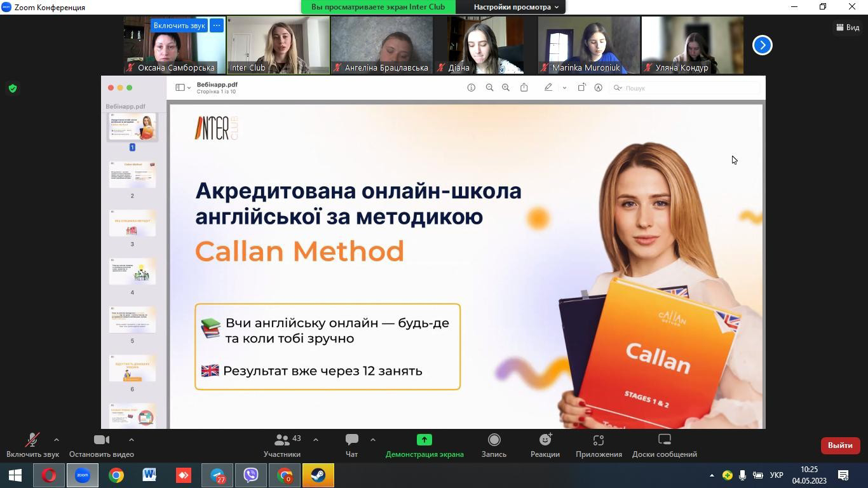Select Marinka Muroniuk video tile
Viewport: 868px width, 488px height.
[589, 45]
